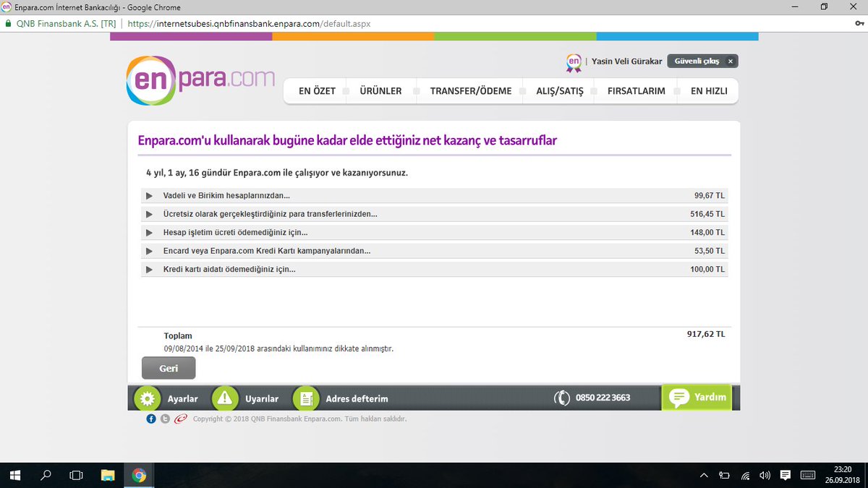Click the 917,62 TL total amount
This screenshot has width=868, height=488.
(706, 334)
